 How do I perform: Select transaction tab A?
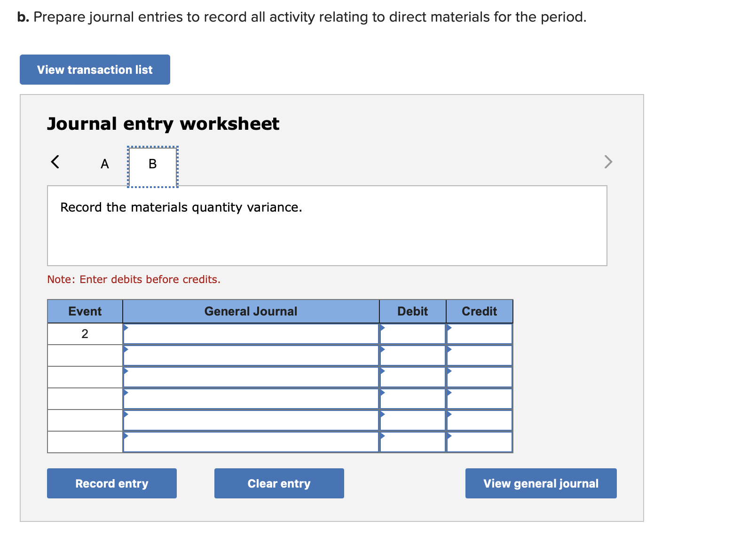pos(104,164)
